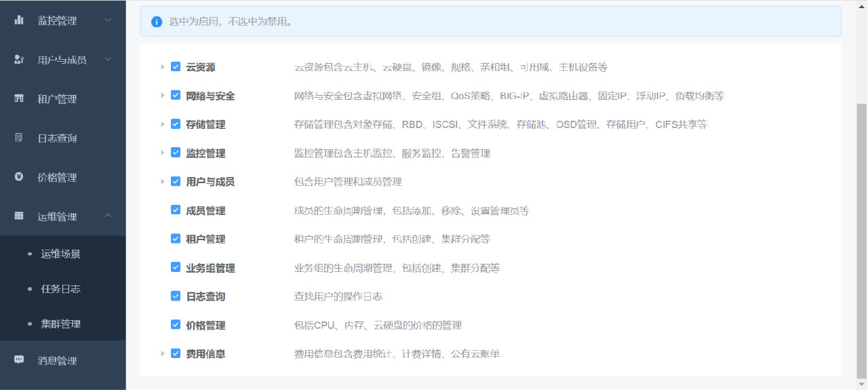
Task: Uncheck the 日志查询 checkbox in permission list
Action: tap(176, 296)
